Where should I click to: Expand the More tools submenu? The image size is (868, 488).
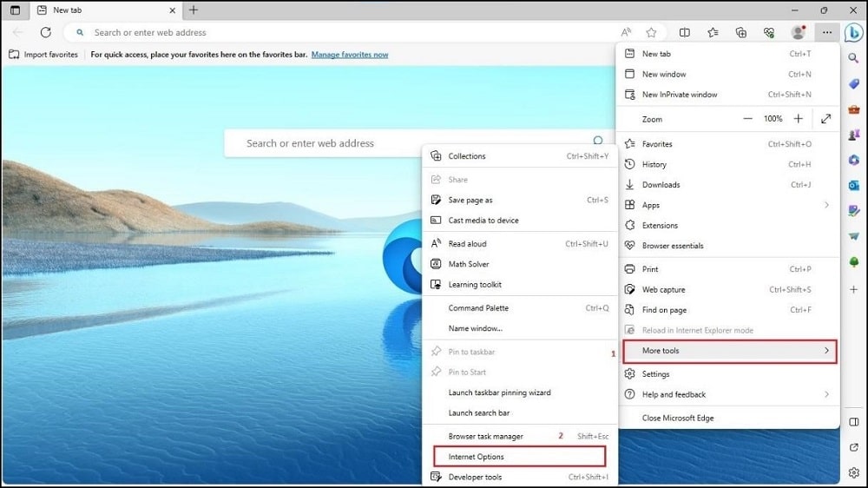tap(730, 351)
